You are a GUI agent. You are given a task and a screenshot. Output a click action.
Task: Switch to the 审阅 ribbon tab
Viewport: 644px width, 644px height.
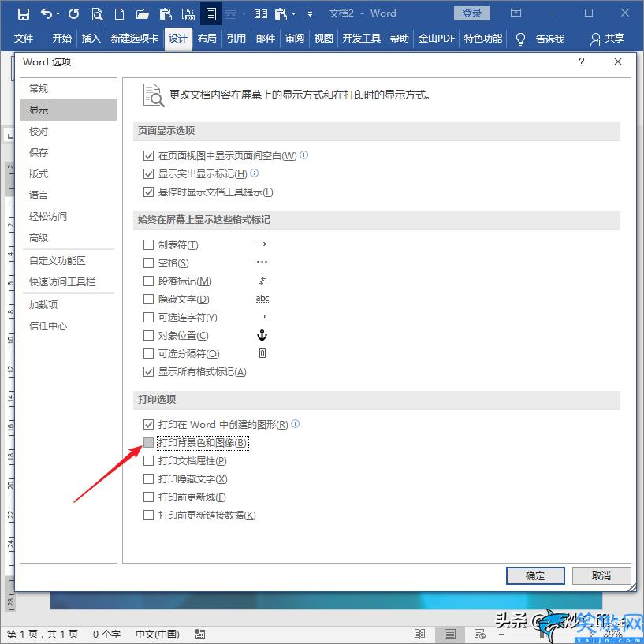pyautogui.click(x=295, y=39)
